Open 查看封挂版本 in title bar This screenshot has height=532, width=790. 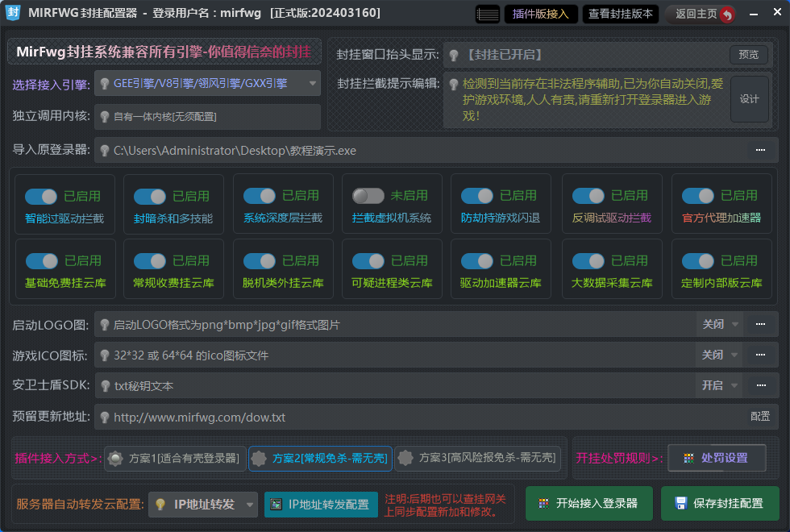620,15
